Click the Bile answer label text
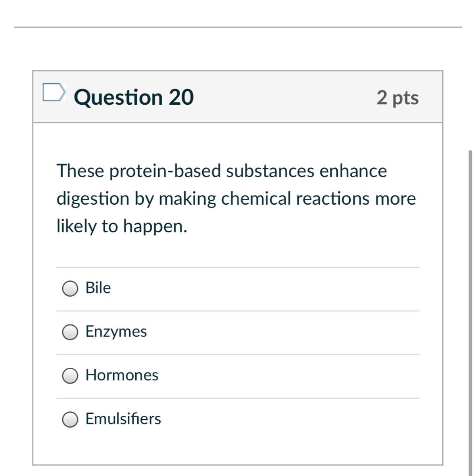Image resolution: width=476 pixels, height=476 pixels. coord(98,288)
